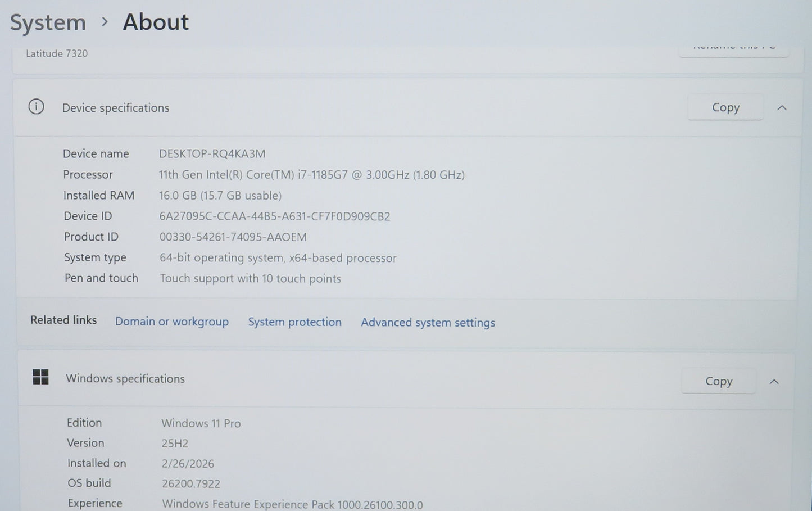The height and width of the screenshot is (511, 812).
Task: Click the Device ID value text
Action: pos(274,216)
